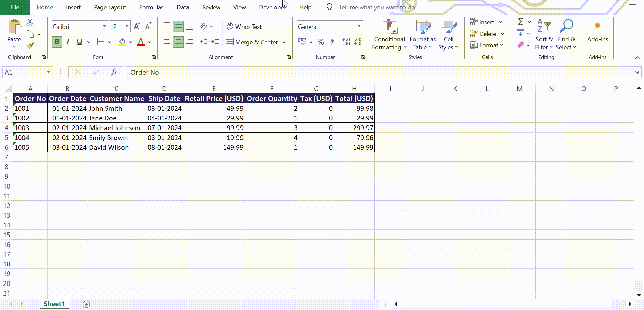
Task: Open the font size dropdown
Action: coord(127,27)
